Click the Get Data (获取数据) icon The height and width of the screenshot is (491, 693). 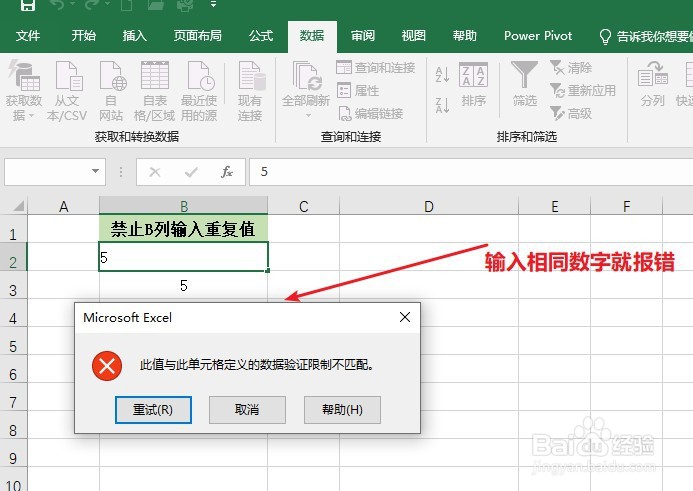(24, 75)
